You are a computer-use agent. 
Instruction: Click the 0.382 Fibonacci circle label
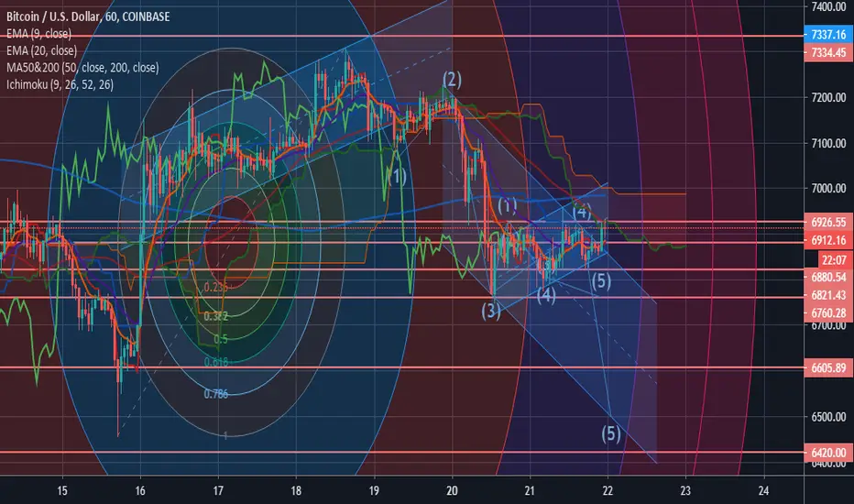coord(215,316)
